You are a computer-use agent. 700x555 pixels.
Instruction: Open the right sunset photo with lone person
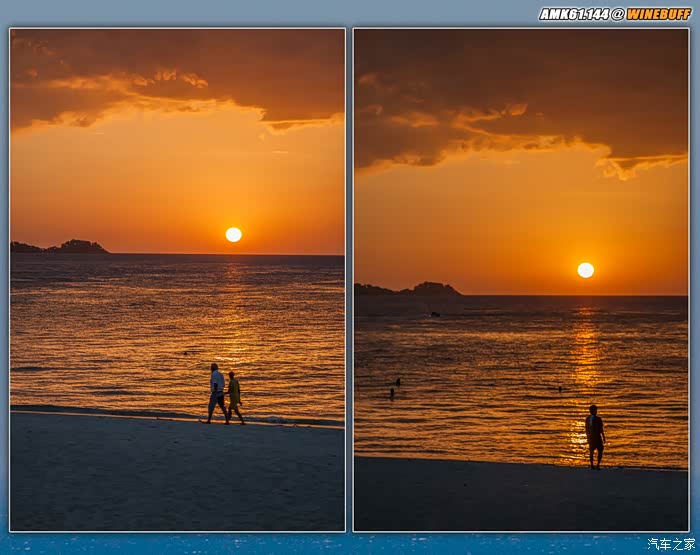point(521,280)
